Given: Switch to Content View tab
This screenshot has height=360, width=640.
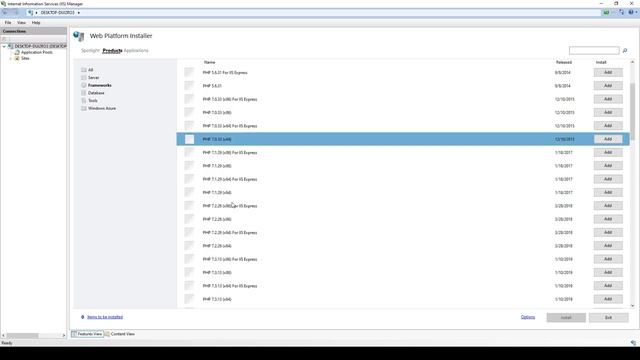Looking at the screenshot, I should pyautogui.click(x=120, y=334).
